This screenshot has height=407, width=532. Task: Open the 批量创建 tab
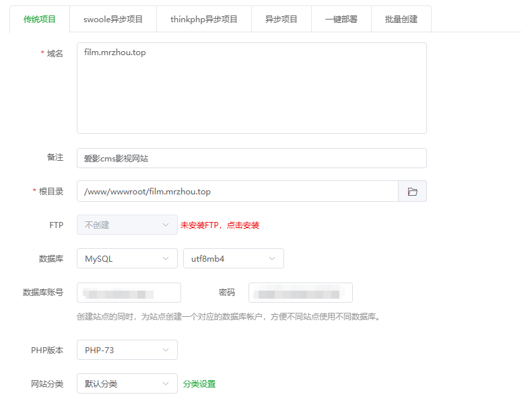click(401, 20)
